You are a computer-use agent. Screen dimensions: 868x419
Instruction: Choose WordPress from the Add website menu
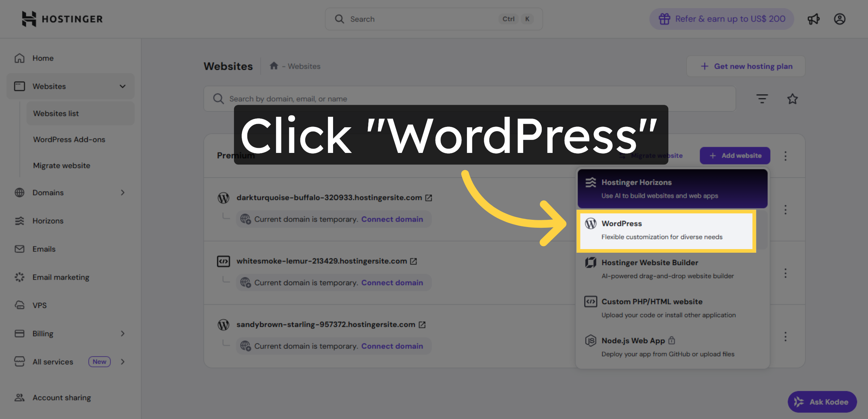coord(666,230)
